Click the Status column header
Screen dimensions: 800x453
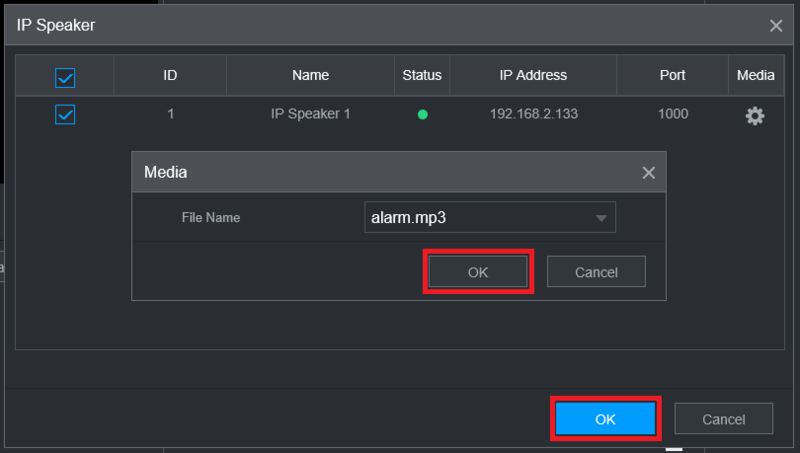[x=422, y=75]
